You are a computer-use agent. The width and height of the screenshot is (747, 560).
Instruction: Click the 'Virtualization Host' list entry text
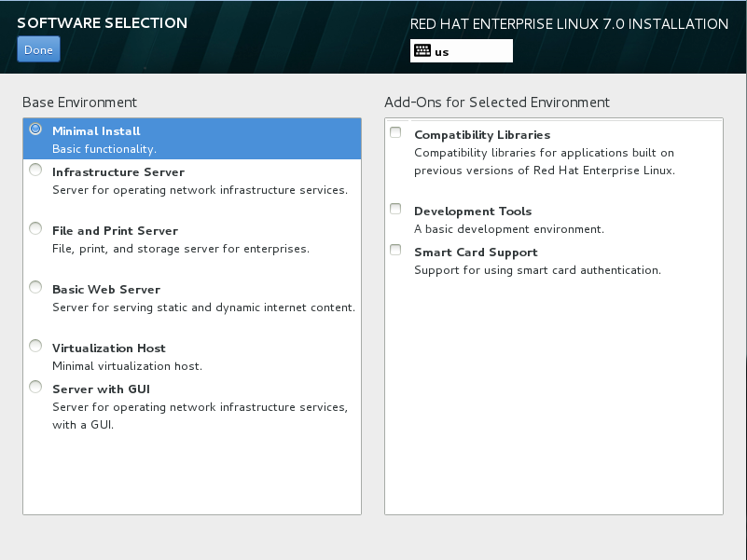tap(109, 348)
